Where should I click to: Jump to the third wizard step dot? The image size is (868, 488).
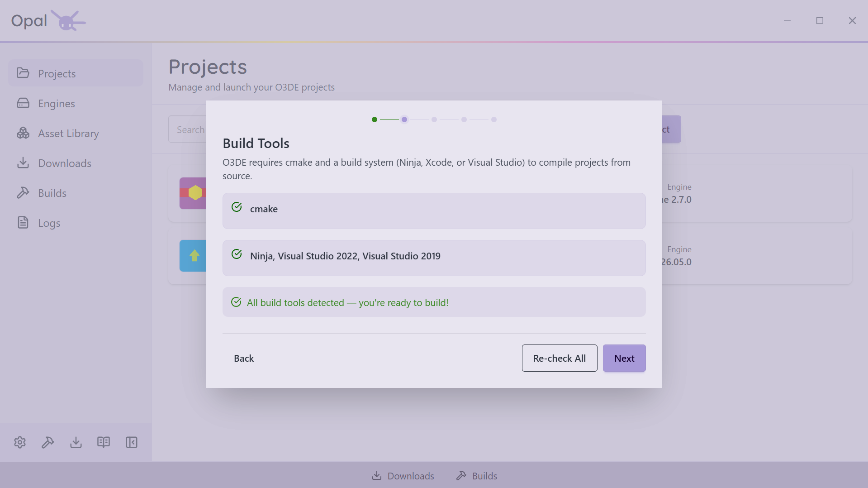click(x=434, y=120)
